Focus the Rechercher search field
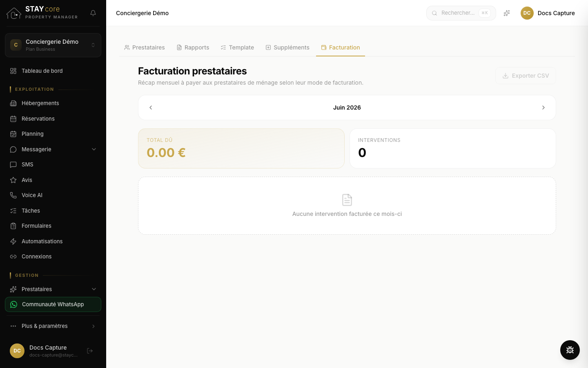This screenshot has width=588, height=368. pos(461,13)
